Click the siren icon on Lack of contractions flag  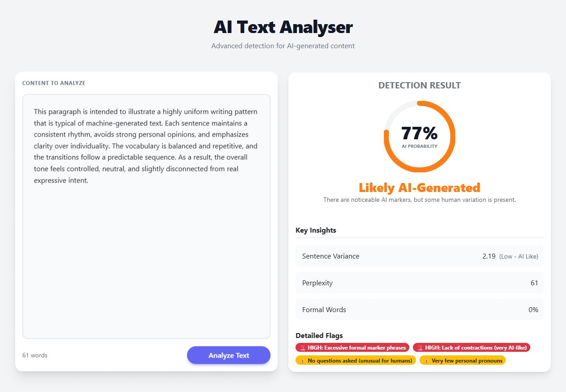420,348
